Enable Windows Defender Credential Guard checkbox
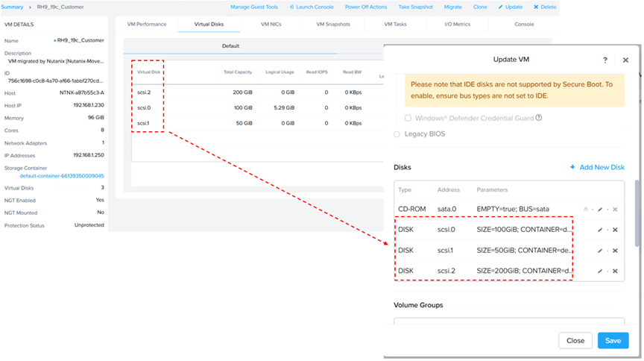This screenshot has height=361, width=644. tap(408, 118)
